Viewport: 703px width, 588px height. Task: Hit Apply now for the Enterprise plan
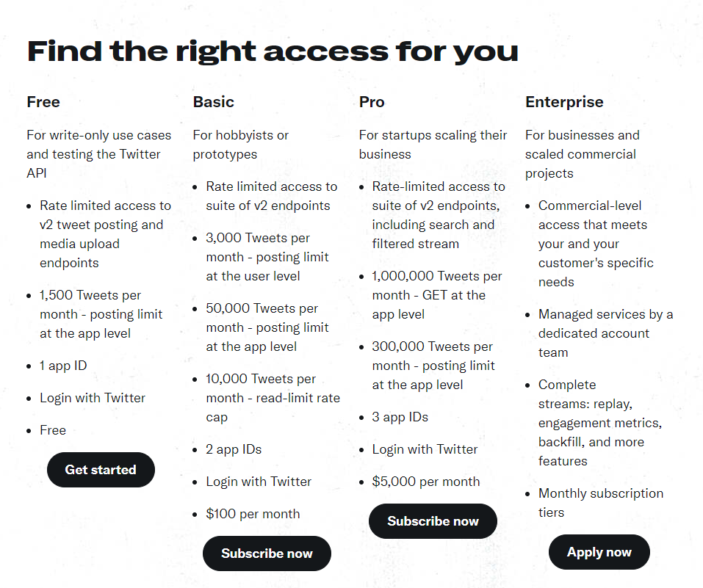[599, 552]
